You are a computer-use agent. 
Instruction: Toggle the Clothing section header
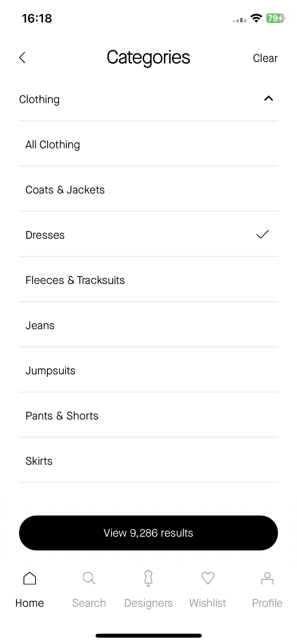(x=148, y=99)
